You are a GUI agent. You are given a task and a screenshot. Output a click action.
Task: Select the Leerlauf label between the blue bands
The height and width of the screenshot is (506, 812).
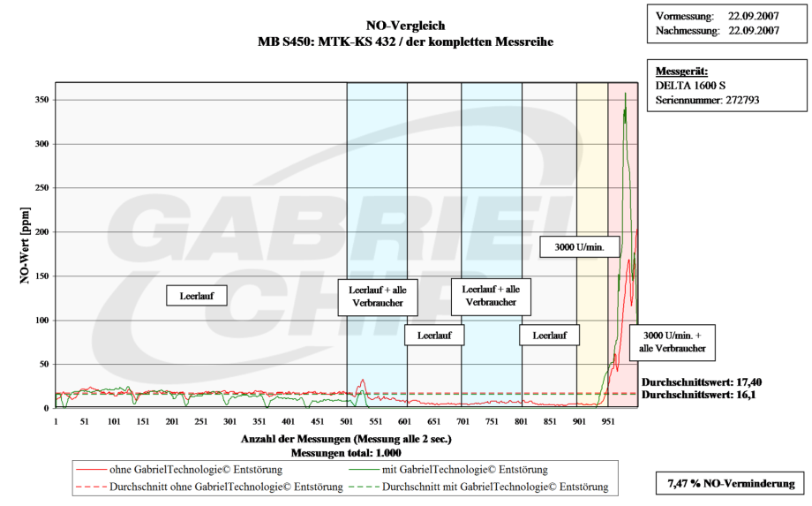(433, 336)
